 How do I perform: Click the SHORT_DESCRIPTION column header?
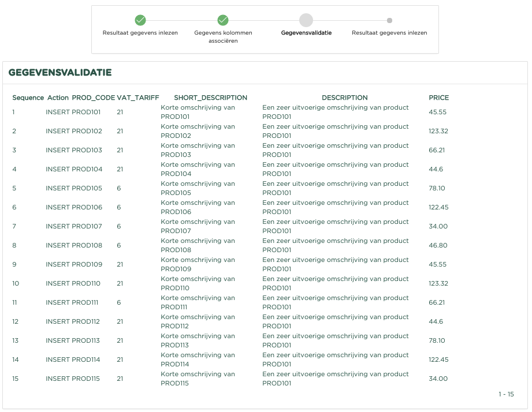[x=210, y=98]
